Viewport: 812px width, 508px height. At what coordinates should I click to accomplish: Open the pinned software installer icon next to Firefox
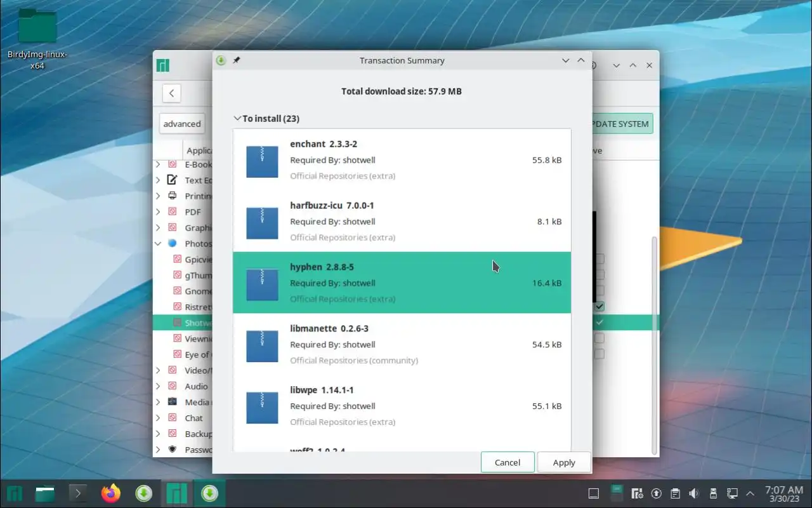pos(144,493)
